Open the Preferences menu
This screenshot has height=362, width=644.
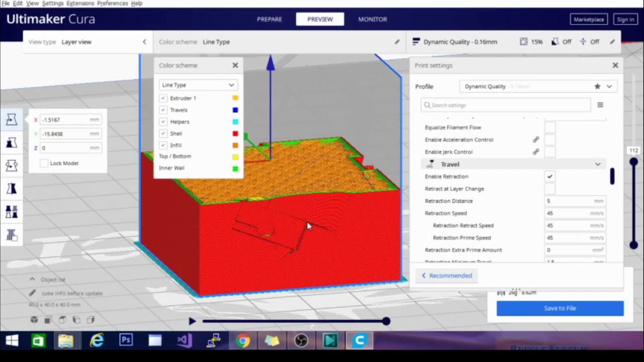point(113,4)
